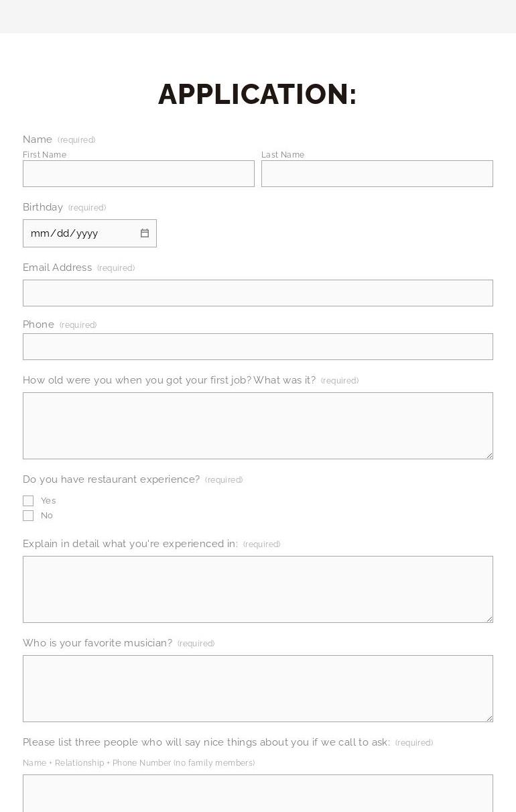Grab the first job textarea resize handle
Screen dimensions: 516x812
[x=489, y=455]
